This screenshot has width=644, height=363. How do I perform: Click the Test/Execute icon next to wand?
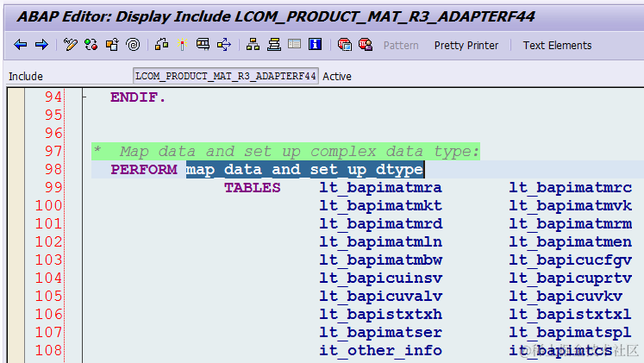(203, 44)
